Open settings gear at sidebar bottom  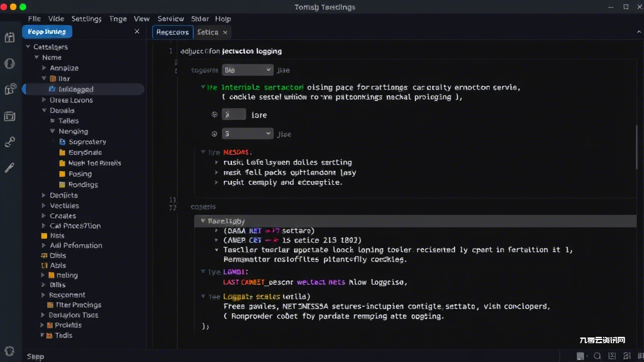9,351
